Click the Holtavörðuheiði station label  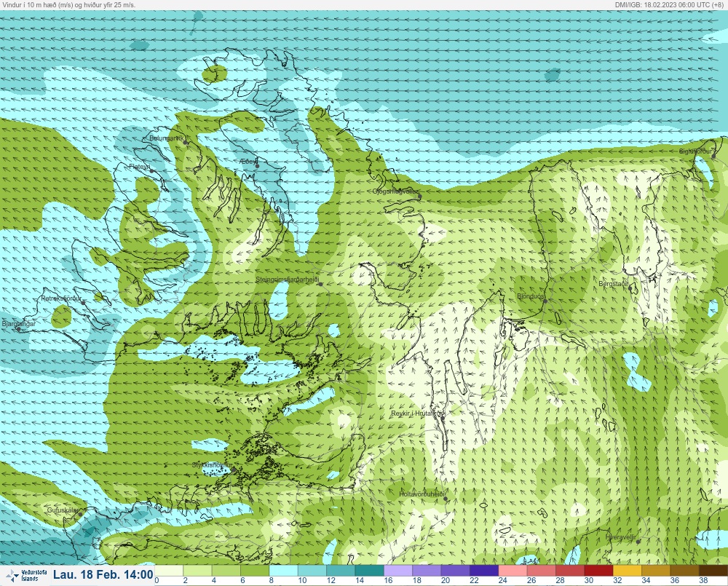point(422,494)
